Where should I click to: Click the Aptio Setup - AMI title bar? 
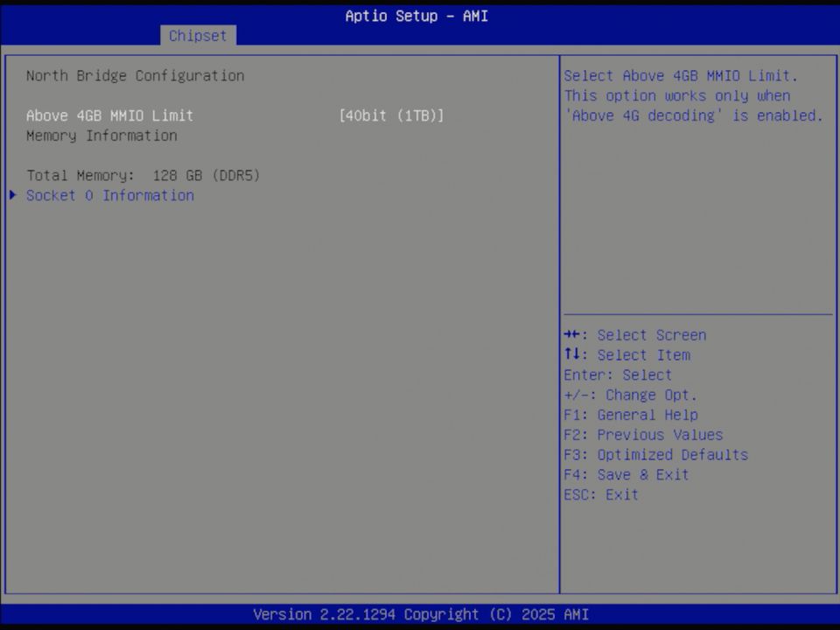click(416, 16)
